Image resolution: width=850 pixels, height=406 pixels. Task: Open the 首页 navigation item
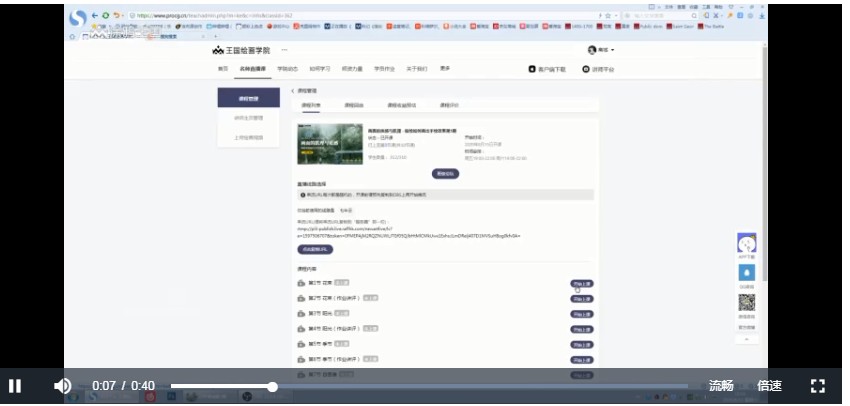223,69
